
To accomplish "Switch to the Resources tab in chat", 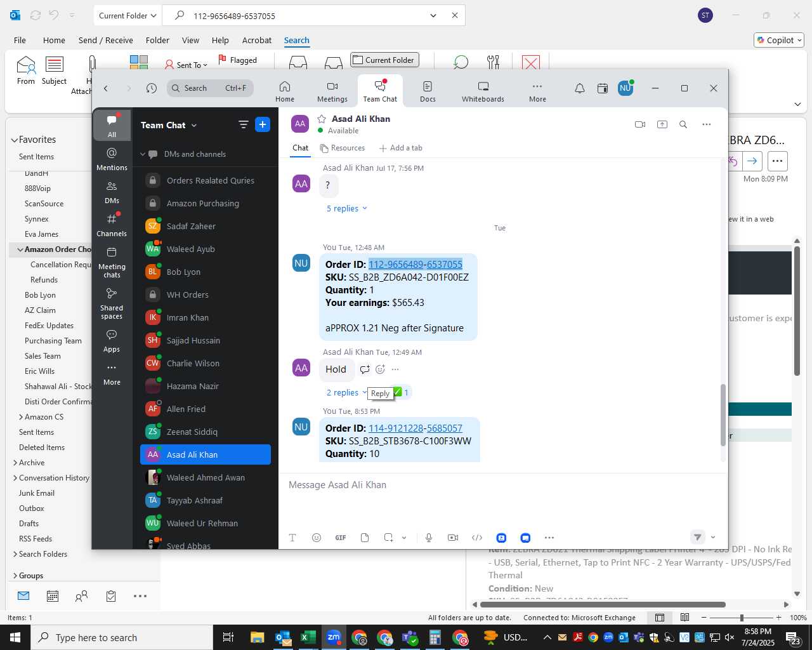I will click(343, 148).
